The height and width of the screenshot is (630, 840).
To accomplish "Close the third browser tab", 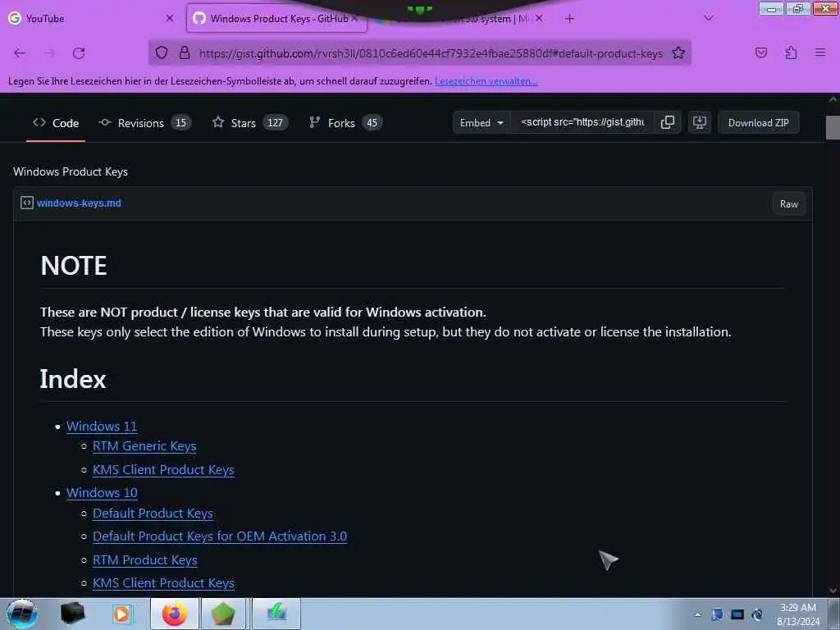I will coord(539,18).
